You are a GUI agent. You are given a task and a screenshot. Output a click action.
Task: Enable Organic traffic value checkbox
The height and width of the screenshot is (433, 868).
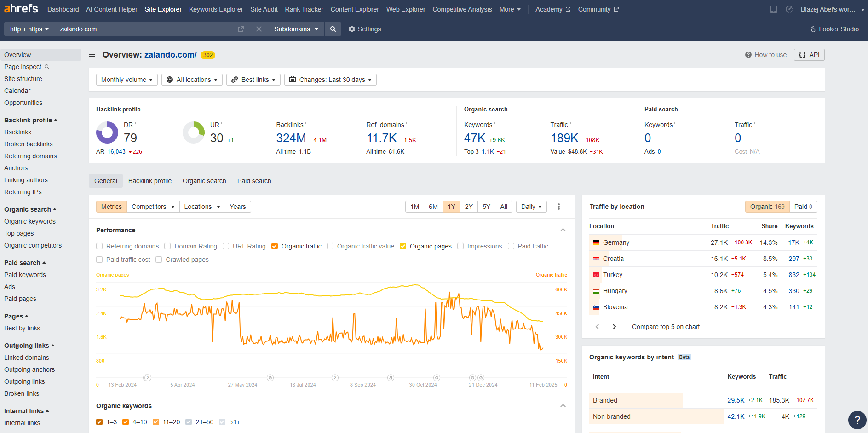click(330, 246)
